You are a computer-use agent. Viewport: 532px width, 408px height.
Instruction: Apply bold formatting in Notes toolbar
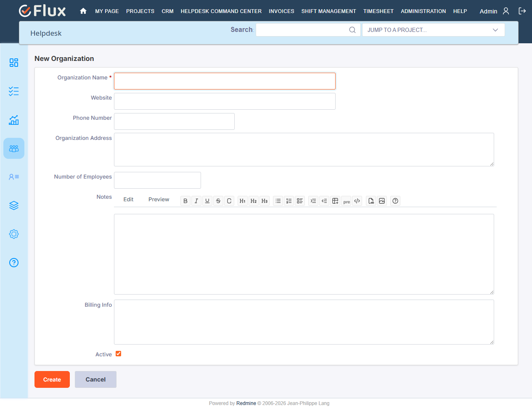[x=185, y=201]
